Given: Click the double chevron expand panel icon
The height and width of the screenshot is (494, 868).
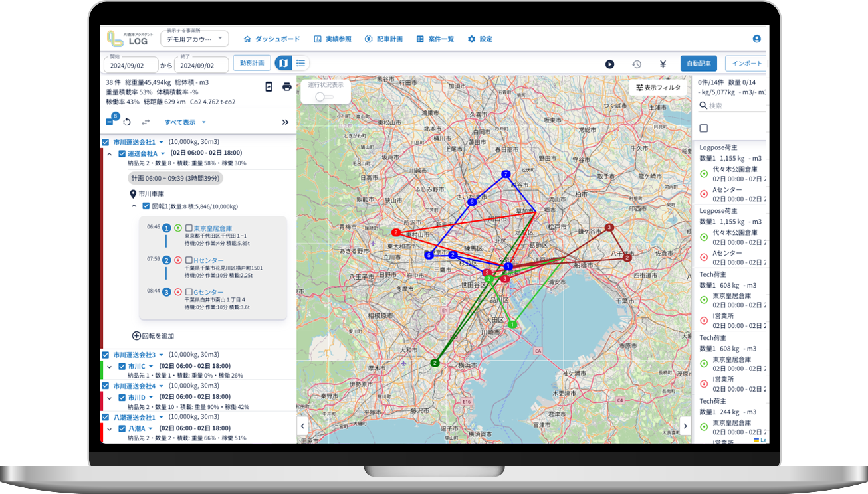Looking at the screenshot, I should (285, 122).
